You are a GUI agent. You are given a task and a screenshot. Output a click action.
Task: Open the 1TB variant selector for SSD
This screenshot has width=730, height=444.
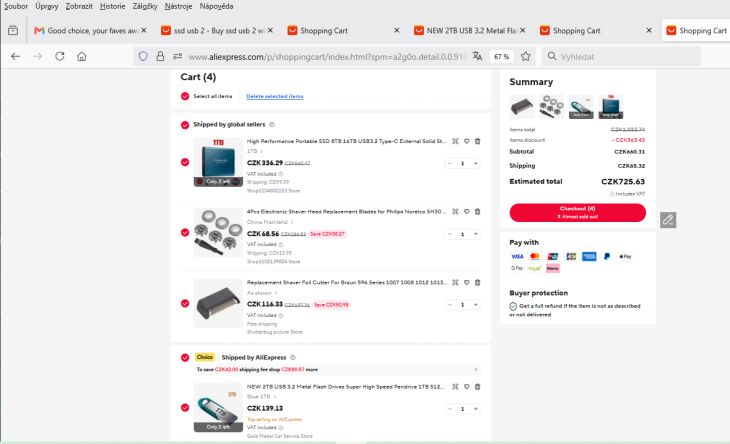[x=255, y=151]
